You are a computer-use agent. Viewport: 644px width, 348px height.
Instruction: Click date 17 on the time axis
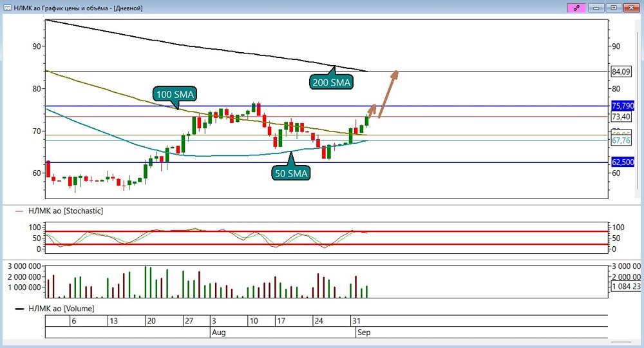281,321
